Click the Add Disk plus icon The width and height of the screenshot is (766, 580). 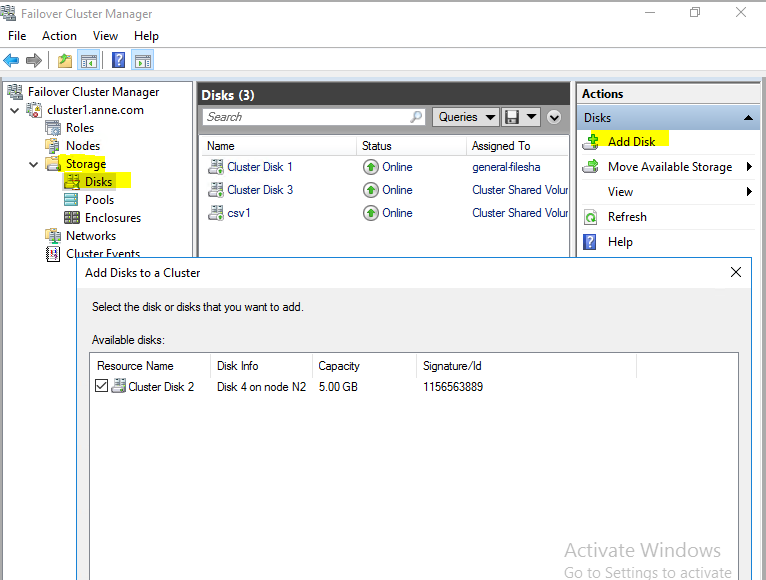(591, 142)
